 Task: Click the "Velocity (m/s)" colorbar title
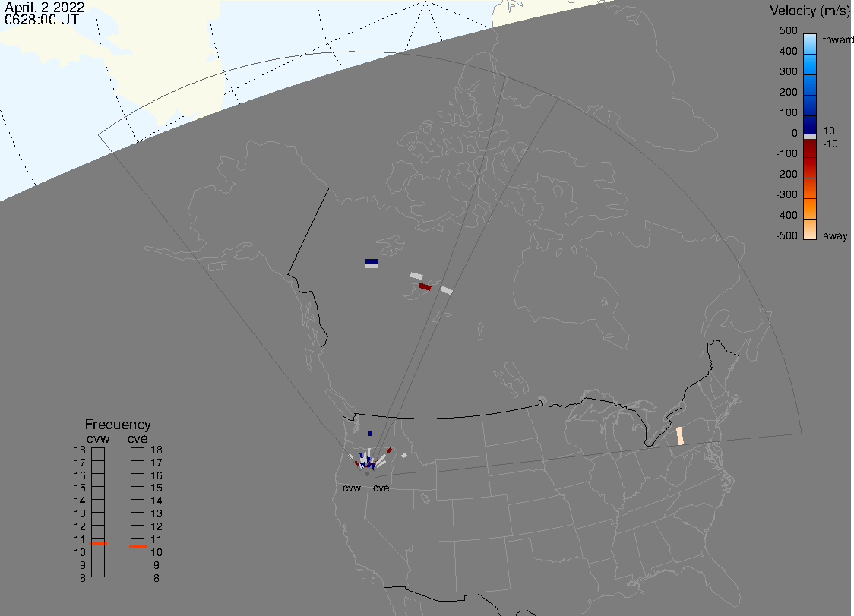810,11
